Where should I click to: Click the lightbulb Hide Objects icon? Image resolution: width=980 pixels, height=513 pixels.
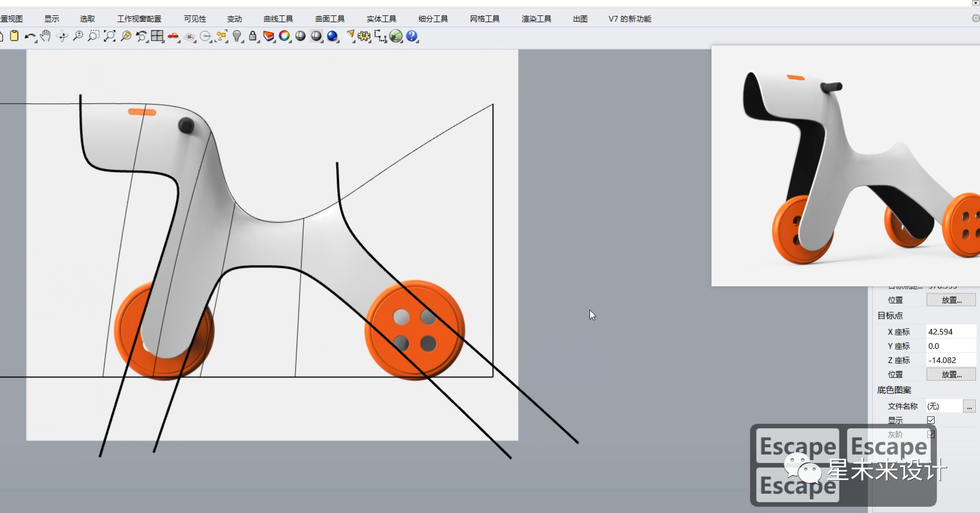tap(237, 36)
